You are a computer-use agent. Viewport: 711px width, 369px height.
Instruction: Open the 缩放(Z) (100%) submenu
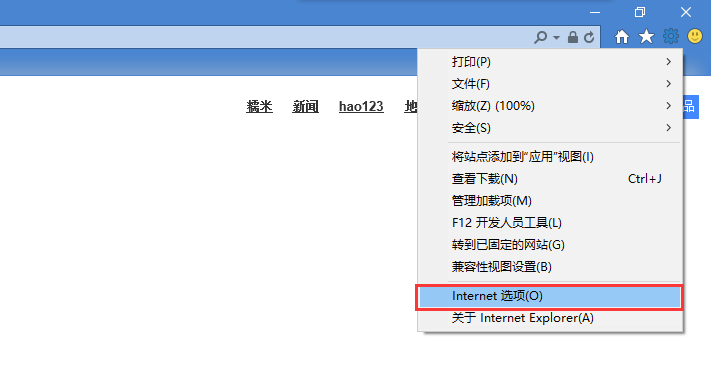pos(550,106)
